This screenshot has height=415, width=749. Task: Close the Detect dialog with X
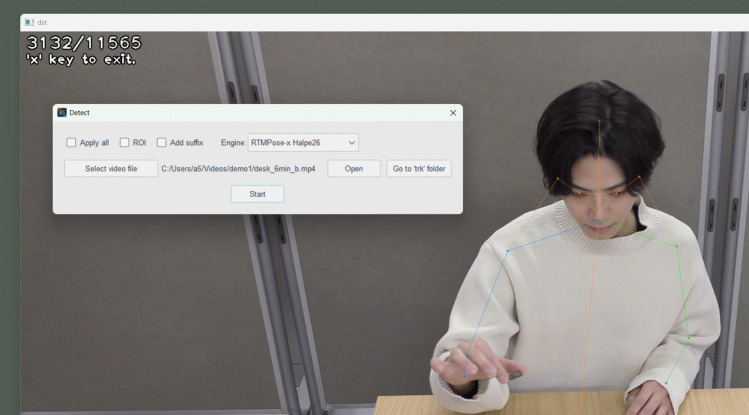453,113
